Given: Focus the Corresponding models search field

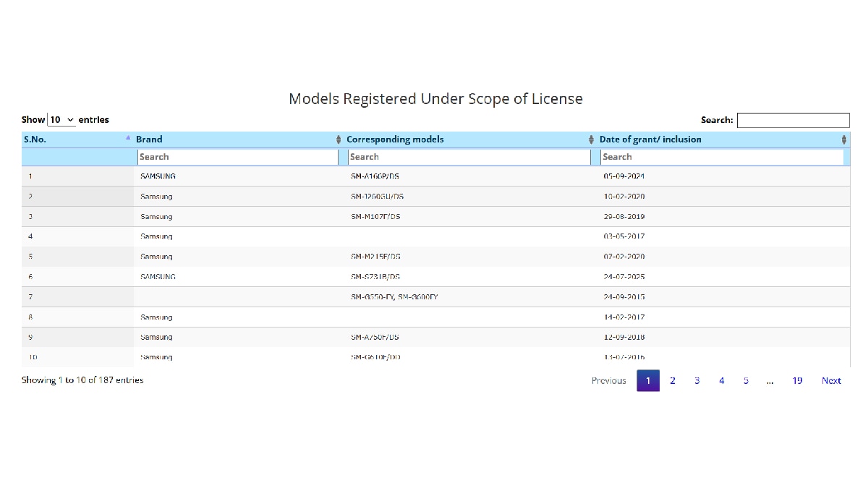Looking at the screenshot, I should click(x=469, y=157).
